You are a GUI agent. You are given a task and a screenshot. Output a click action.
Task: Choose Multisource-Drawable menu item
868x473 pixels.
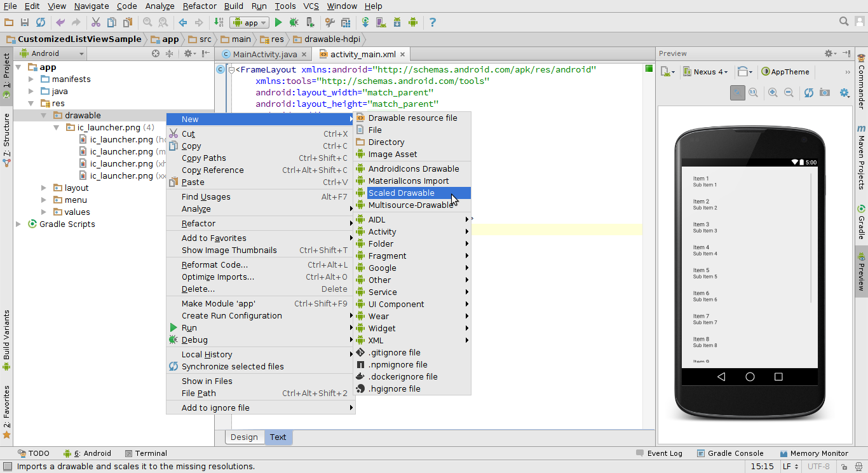point(412,205)
